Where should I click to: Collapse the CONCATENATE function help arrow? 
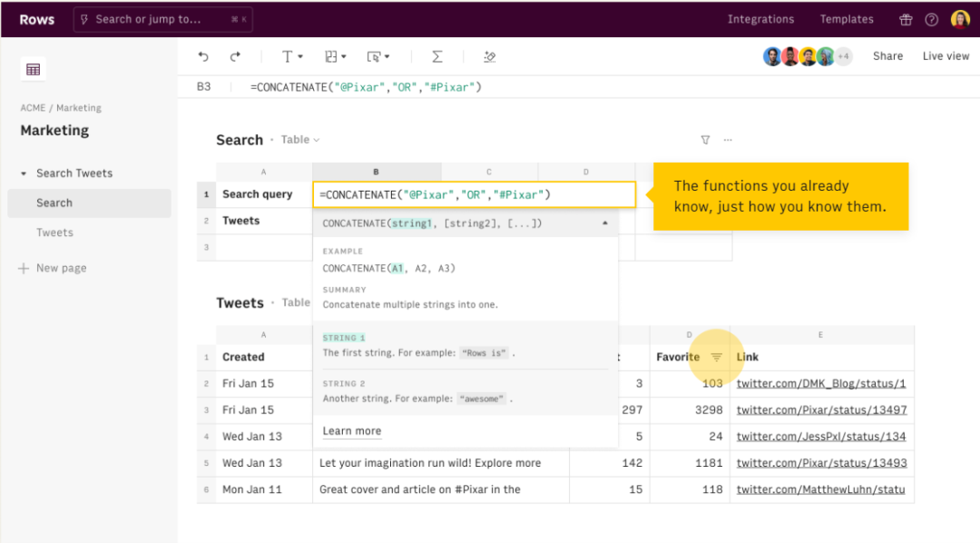tap(604, 223)
